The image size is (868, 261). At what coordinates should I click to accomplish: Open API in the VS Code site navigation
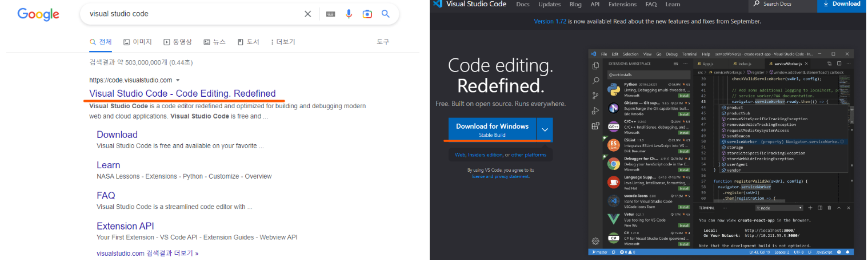click(x=595, y=5)
